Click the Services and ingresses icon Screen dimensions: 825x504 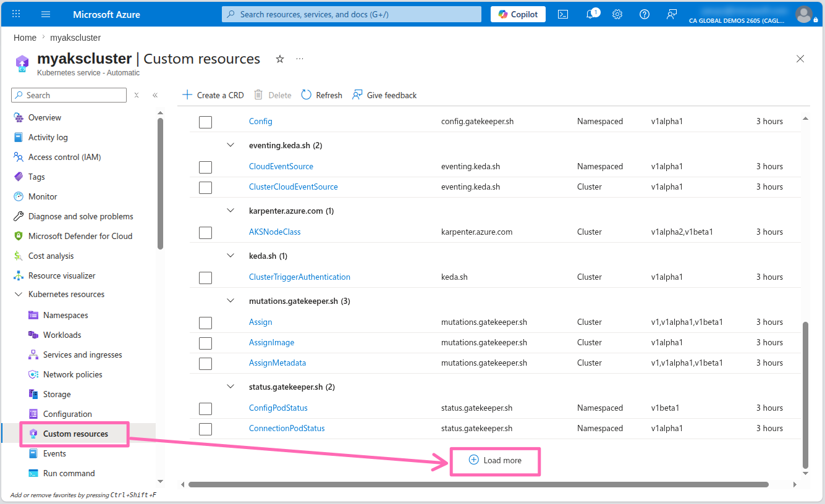pyautogui.click(x=33, y=355)
